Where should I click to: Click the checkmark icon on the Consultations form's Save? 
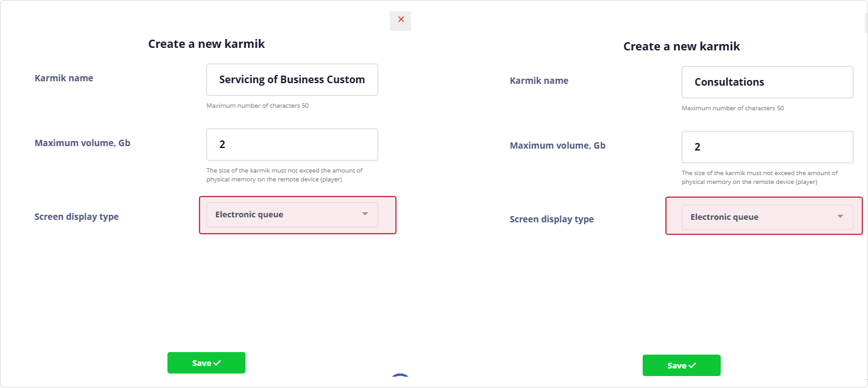point(692,365)
